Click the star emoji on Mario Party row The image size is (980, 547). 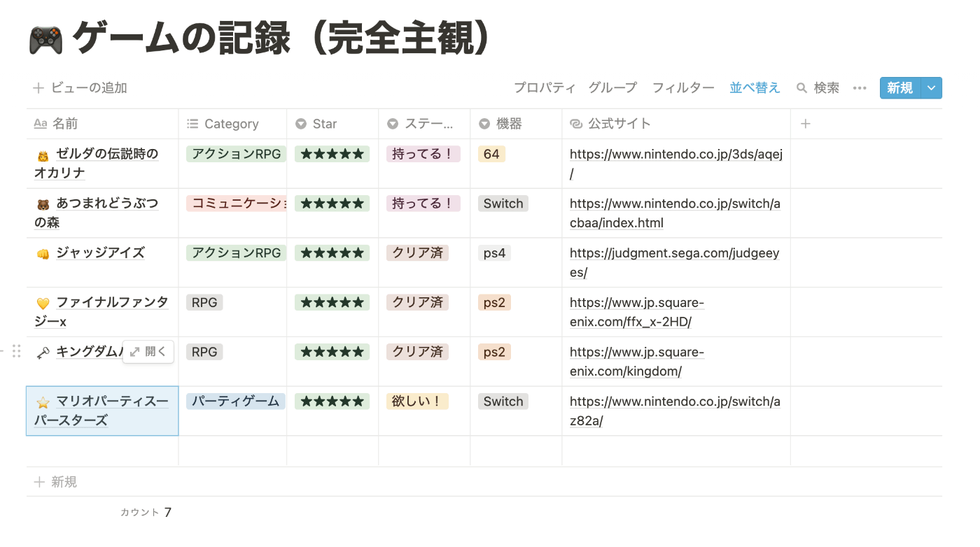pyautogui.click(x=43, y=403)
